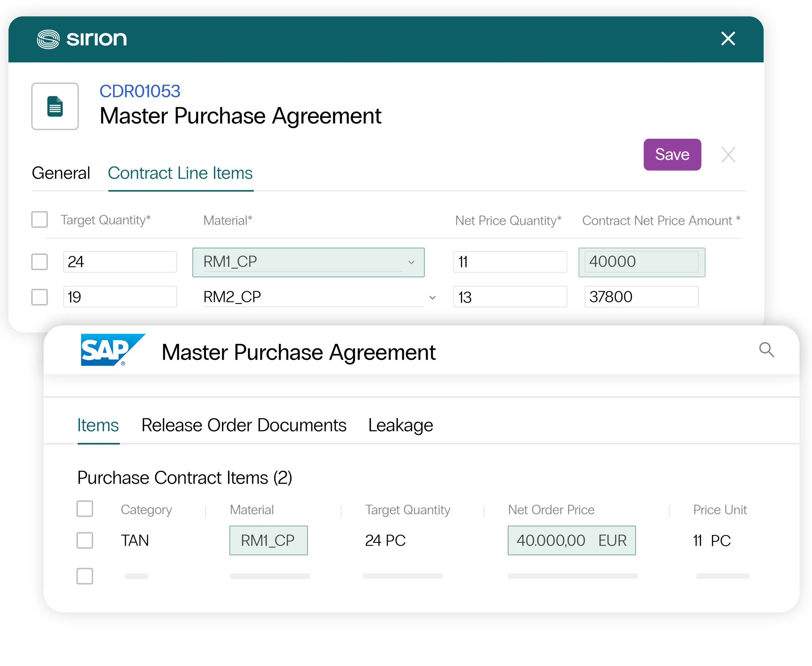Screen dimensions: 812x666
Task: Discard changes via the X beside Save
Action: 728,155
